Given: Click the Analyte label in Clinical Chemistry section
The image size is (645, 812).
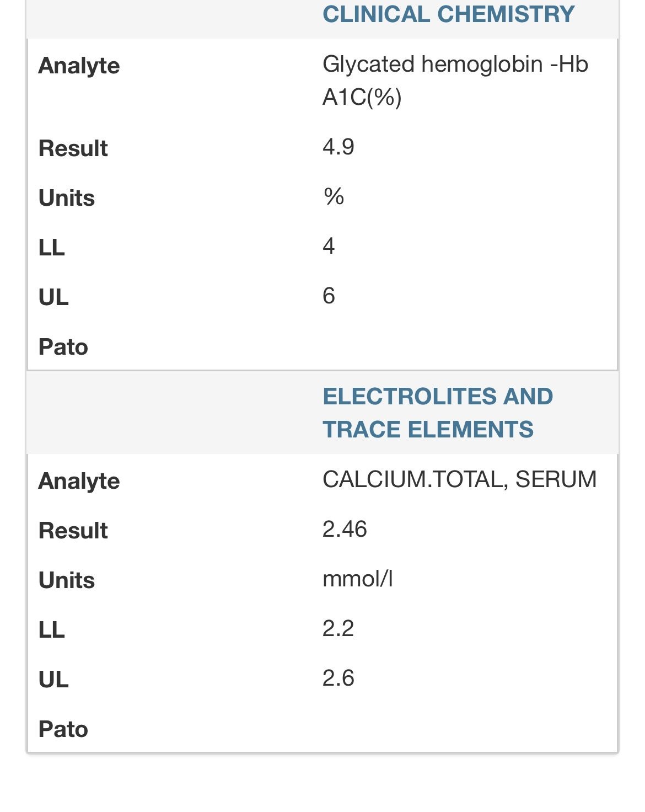Looking at the screenshot, I should click(79, 66).
